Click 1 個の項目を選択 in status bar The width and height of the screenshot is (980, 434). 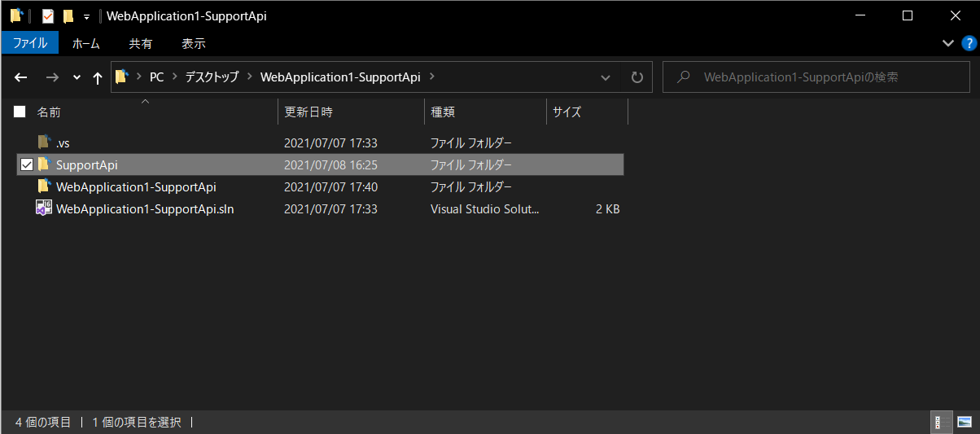pyautogui.click(x=137, y=422)
